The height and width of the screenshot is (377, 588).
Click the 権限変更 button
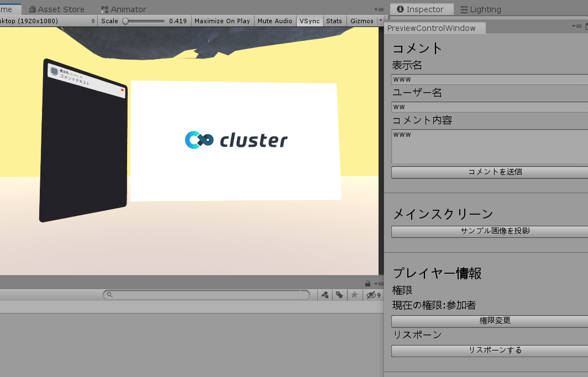click(490, 321)
